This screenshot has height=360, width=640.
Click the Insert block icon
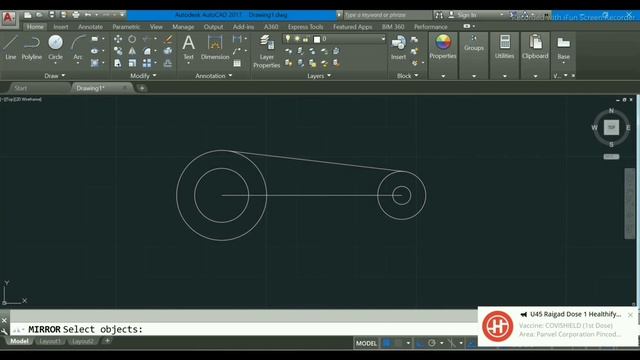(x=398, y=47)
